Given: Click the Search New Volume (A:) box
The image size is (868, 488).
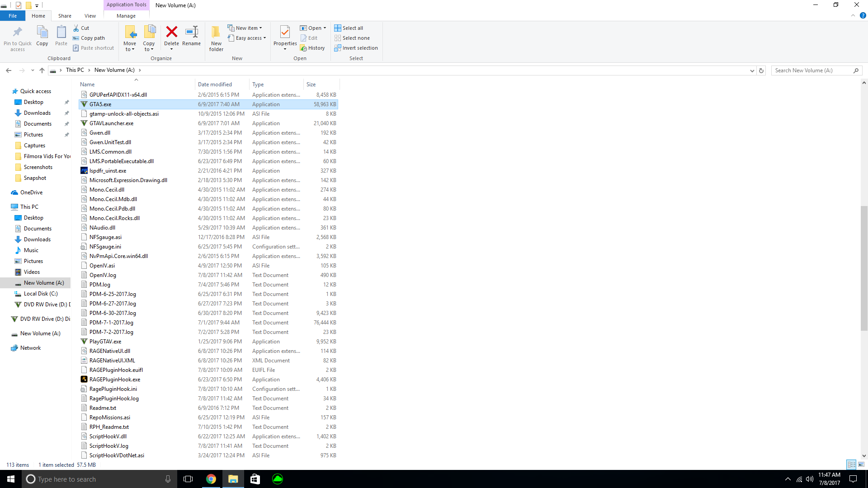Looking at the screenshot, I should (x=812, y=70).
